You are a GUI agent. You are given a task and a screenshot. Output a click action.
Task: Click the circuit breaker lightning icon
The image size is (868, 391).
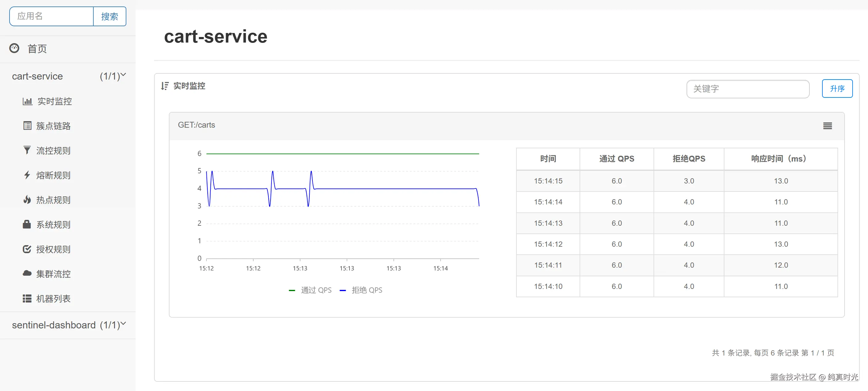point(27,175)
